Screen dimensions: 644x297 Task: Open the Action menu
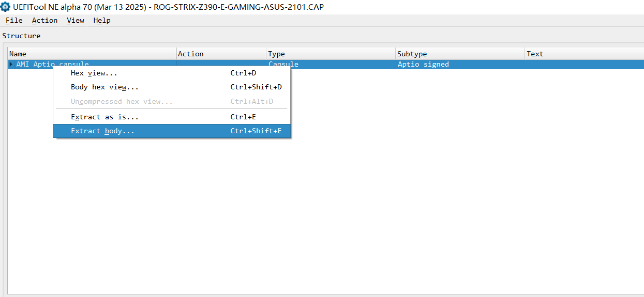(x=44, y=20)
